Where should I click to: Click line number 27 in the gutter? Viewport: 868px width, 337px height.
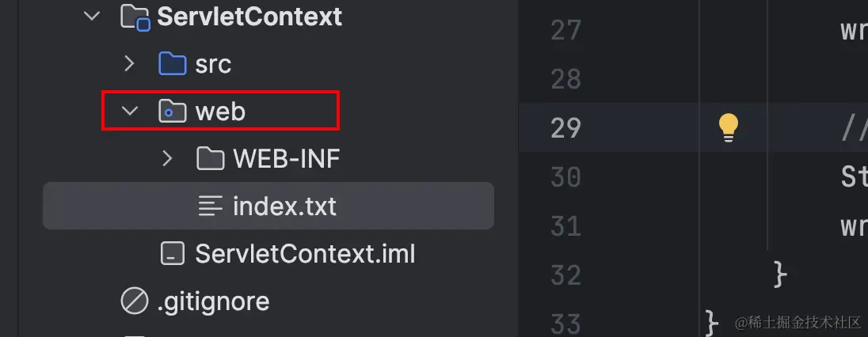pos(565,30)
